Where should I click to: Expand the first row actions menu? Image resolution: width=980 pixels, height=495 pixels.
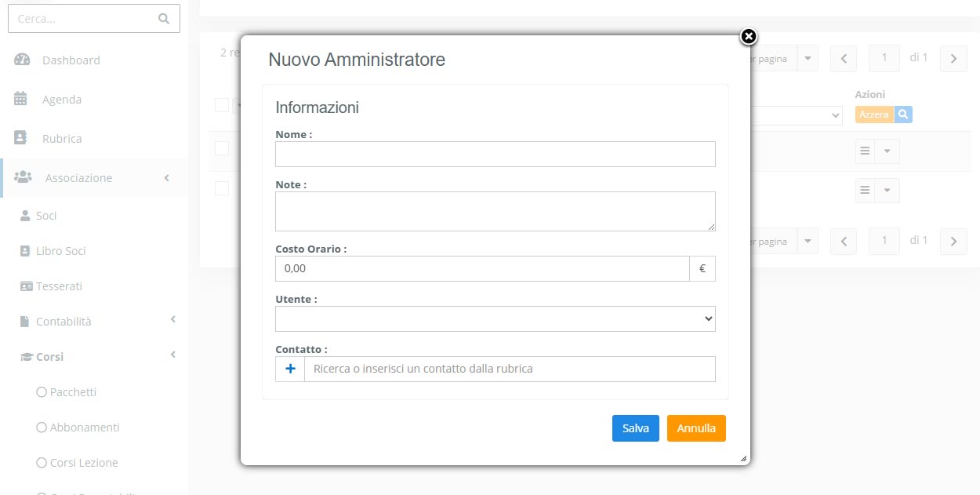click(887, 151)
